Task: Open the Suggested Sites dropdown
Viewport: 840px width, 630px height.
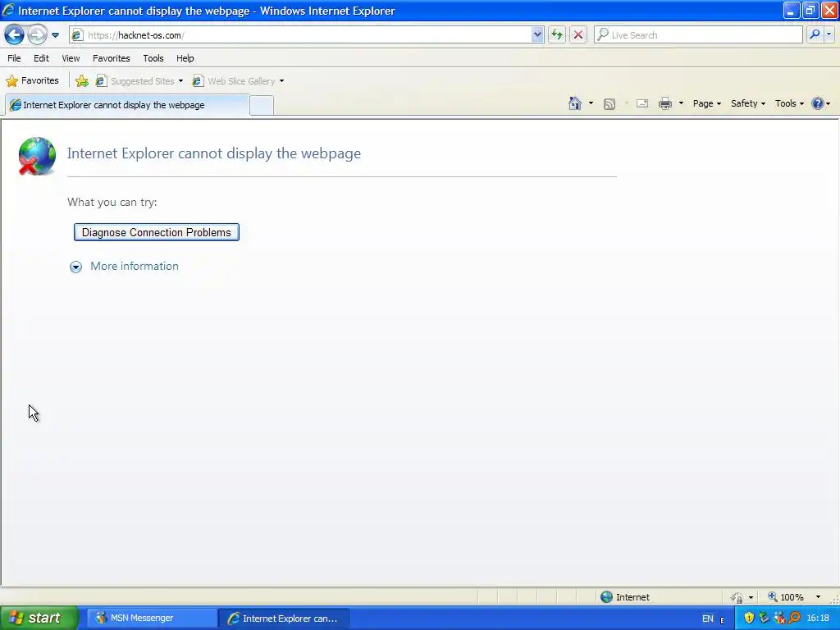Action: click(139, 81)
